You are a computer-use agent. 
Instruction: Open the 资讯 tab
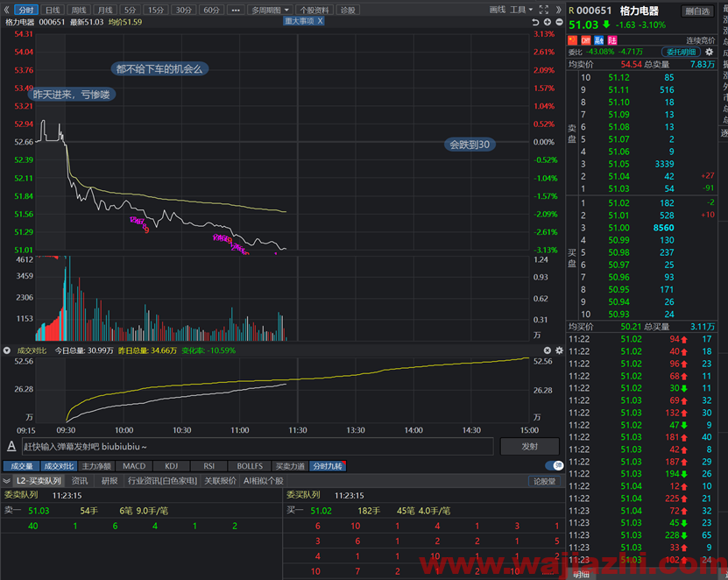[80, 481]
